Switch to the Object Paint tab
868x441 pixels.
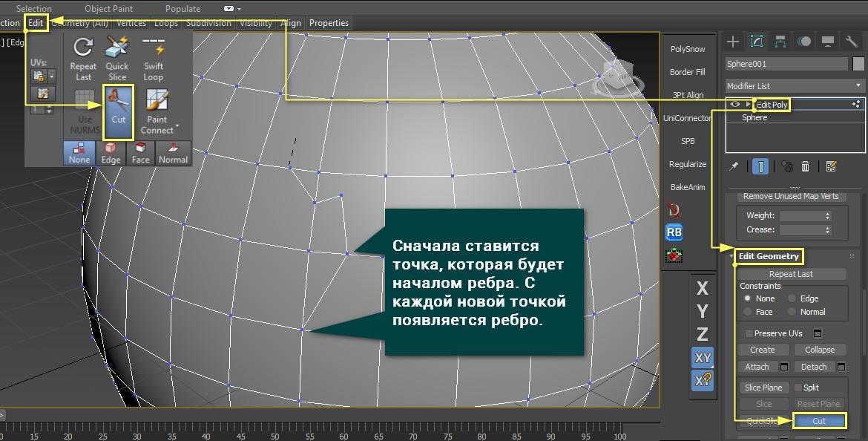[x=108, y=8]
